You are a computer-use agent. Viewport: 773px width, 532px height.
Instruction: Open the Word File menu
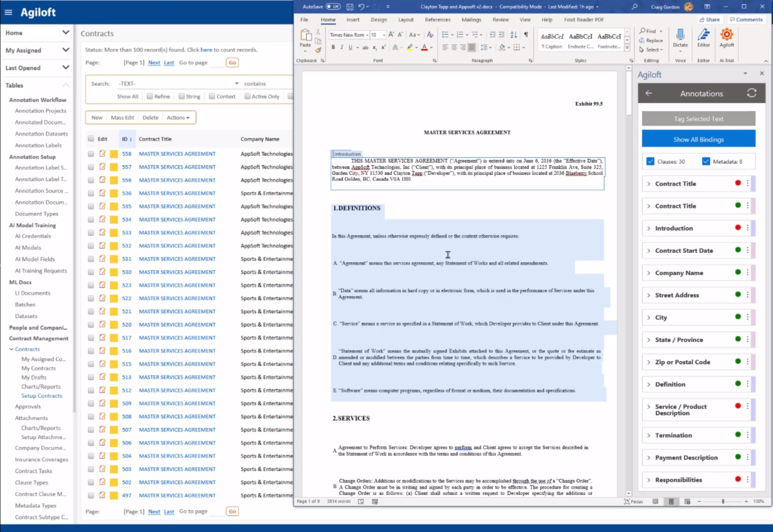coord(304,20)
